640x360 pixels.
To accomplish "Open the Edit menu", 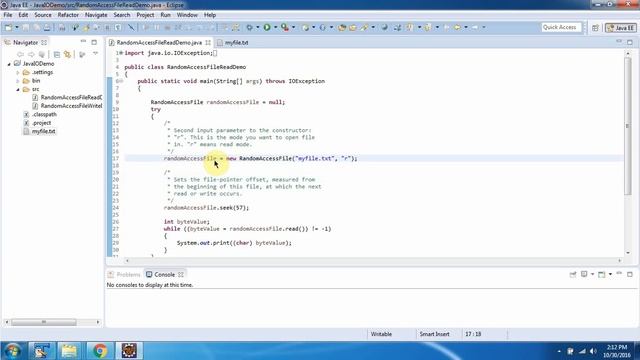I will [x=23, y=15].
